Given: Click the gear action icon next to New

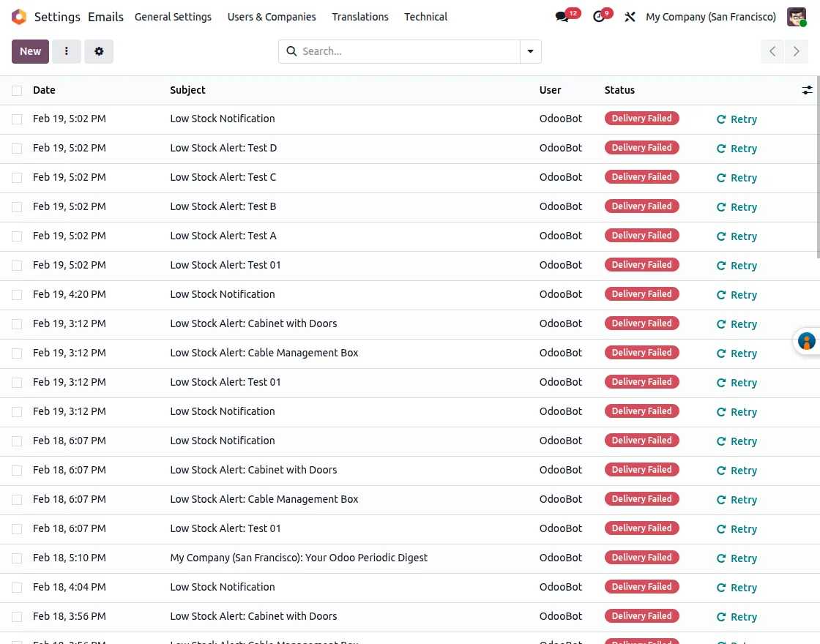Looking at the screenshot, I should (x=99, y=51).
